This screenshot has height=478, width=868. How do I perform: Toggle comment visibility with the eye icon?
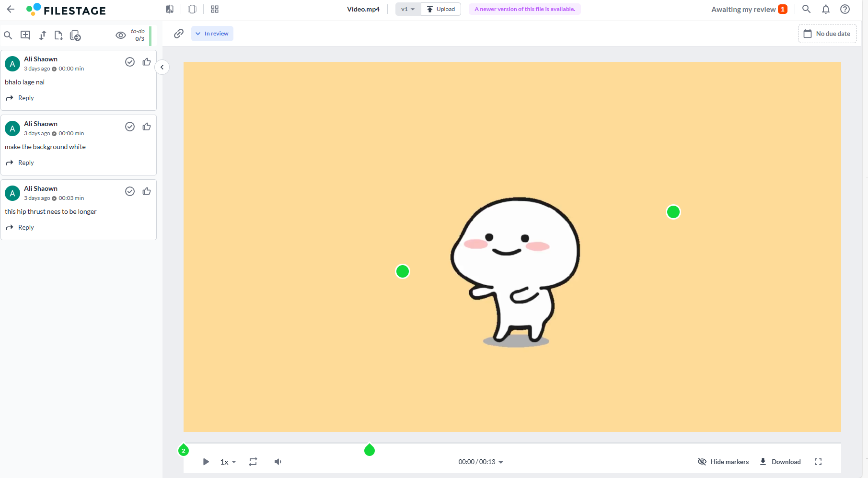click(121, 35)
